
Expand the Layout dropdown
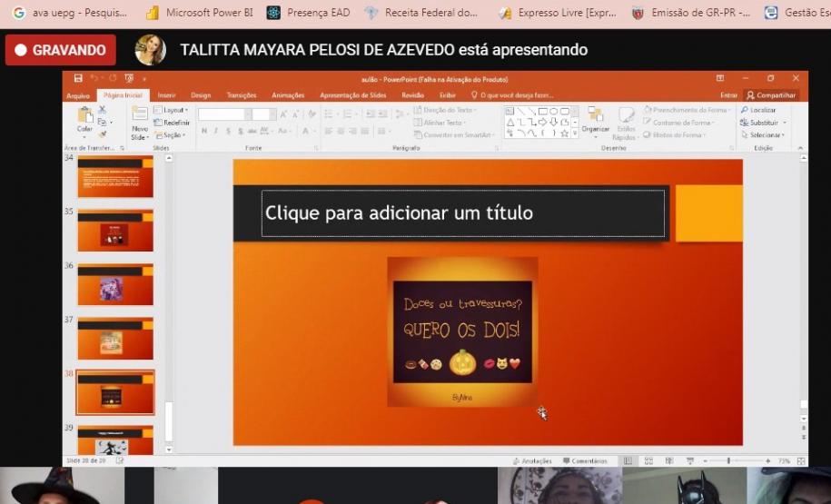coord(173,110)
